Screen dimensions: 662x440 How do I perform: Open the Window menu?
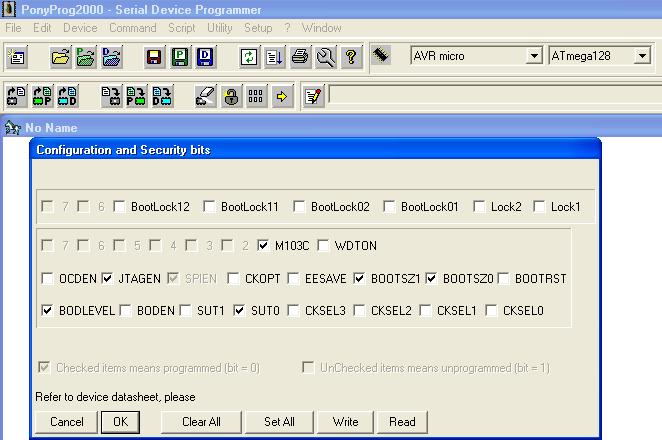321,28
